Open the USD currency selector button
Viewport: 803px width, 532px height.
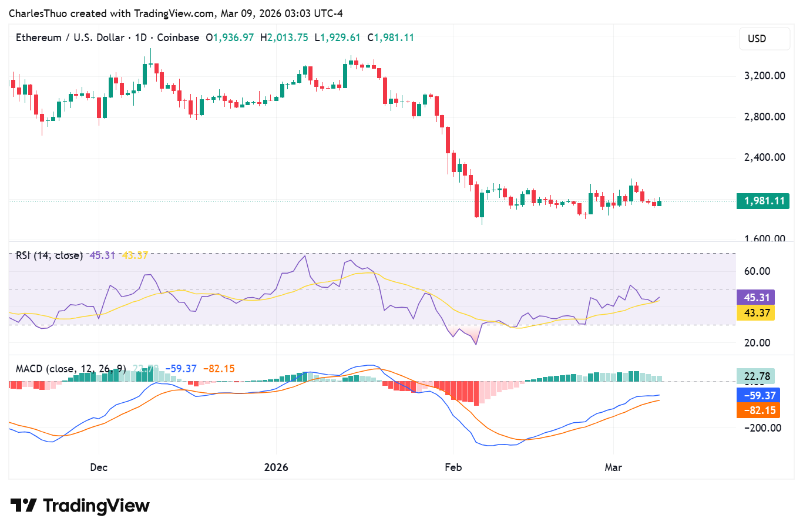(x=764, y=38)
